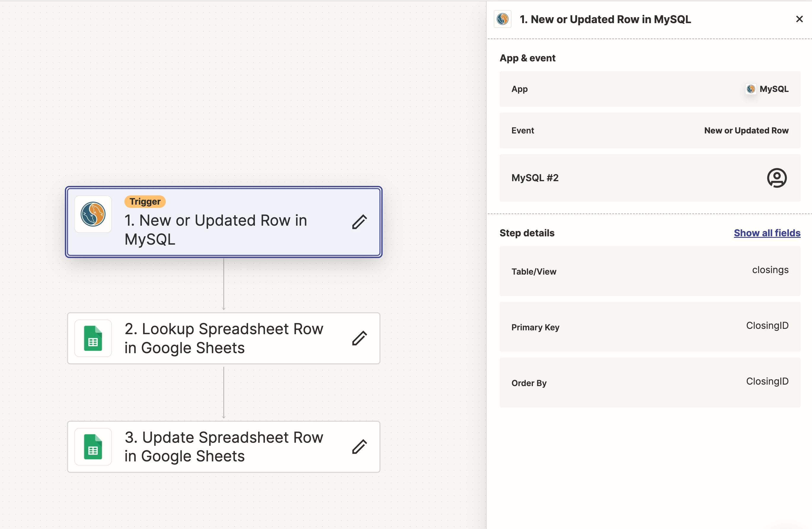Click the Table/View field with closings

tap(650, 271)
